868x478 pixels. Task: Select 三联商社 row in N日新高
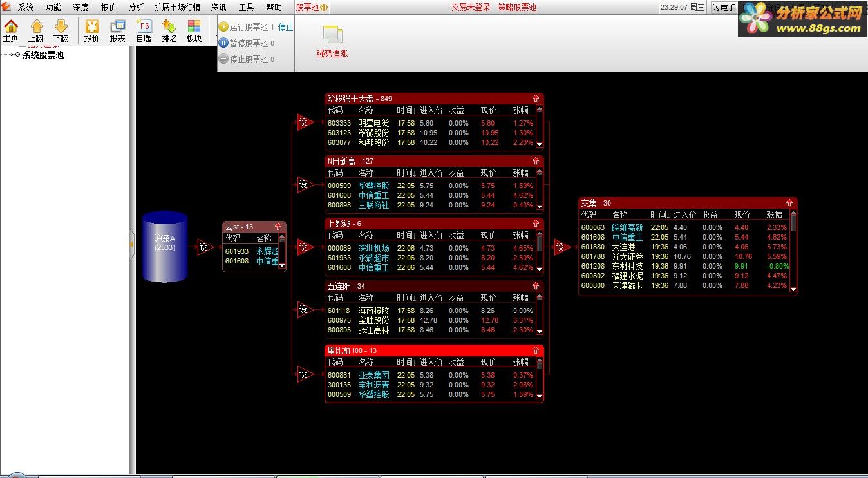(430, 205)
